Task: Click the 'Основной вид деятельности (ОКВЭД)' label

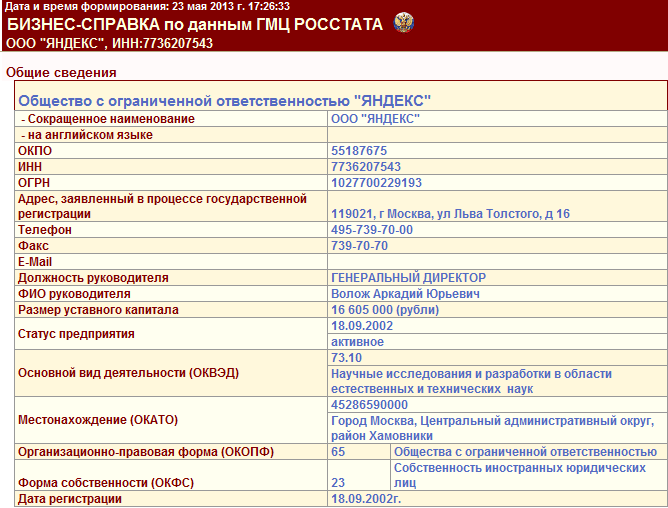Action: point(128,373)
